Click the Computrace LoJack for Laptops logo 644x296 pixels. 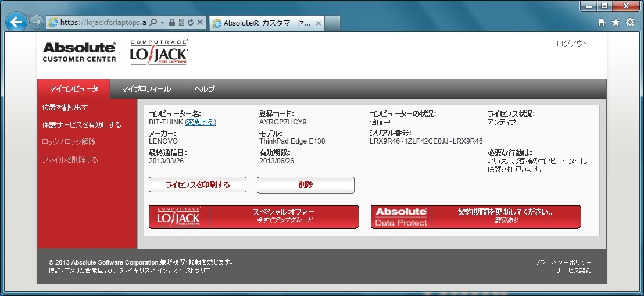click(159, 52)
